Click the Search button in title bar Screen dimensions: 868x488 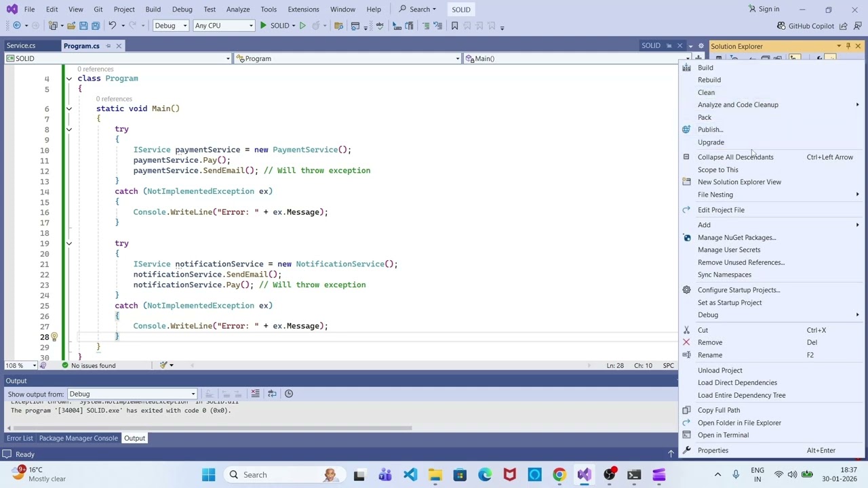tap(418, 9)
